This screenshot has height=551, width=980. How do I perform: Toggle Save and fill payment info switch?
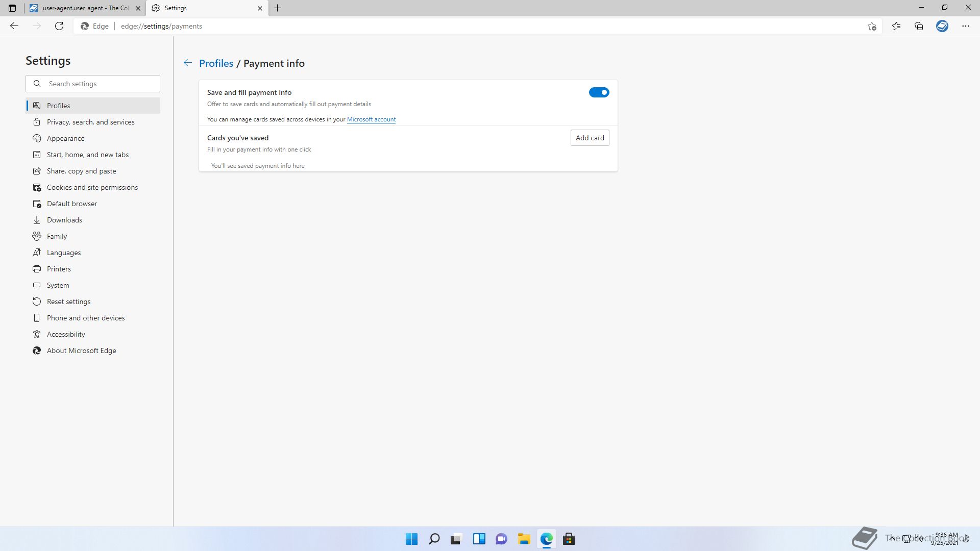coord(599,92)
